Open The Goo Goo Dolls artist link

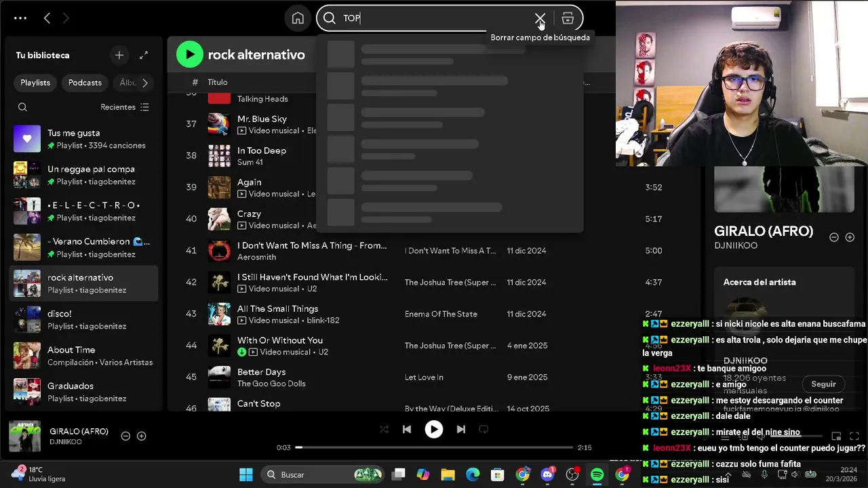click(271, 384)
